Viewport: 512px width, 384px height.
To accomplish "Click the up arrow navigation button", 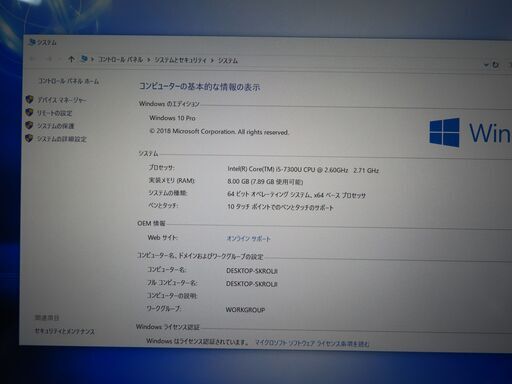I will click(71, 59).
